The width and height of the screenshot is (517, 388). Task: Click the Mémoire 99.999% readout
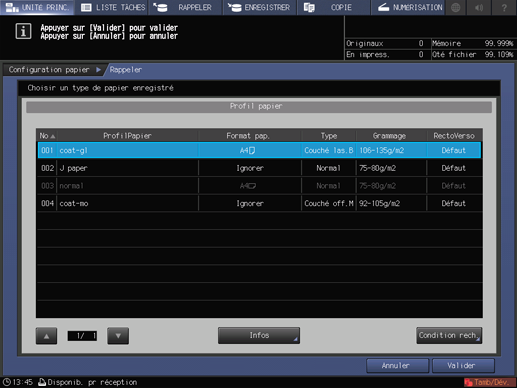coord(473,44)
